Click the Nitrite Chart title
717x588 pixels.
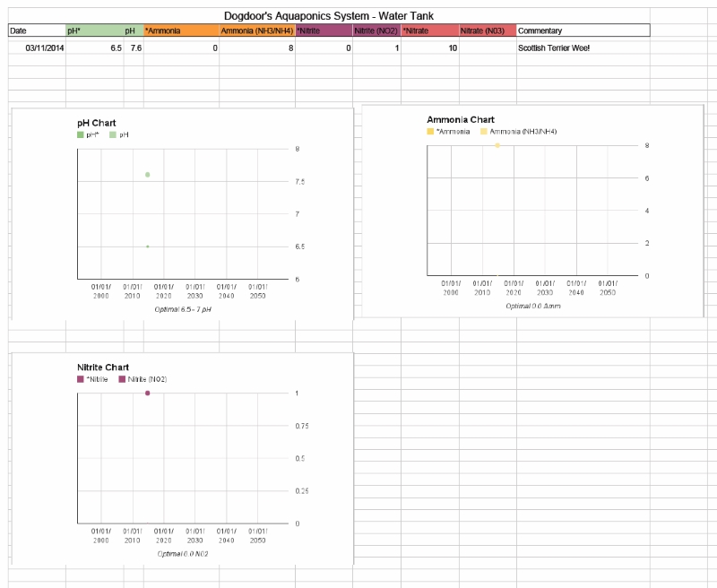103,367
